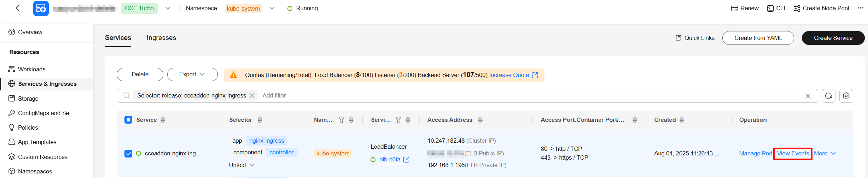Screen dimensions: 868x178
Task: Open the kube-system namespace dropdown
Action: [x=272, y=8]
